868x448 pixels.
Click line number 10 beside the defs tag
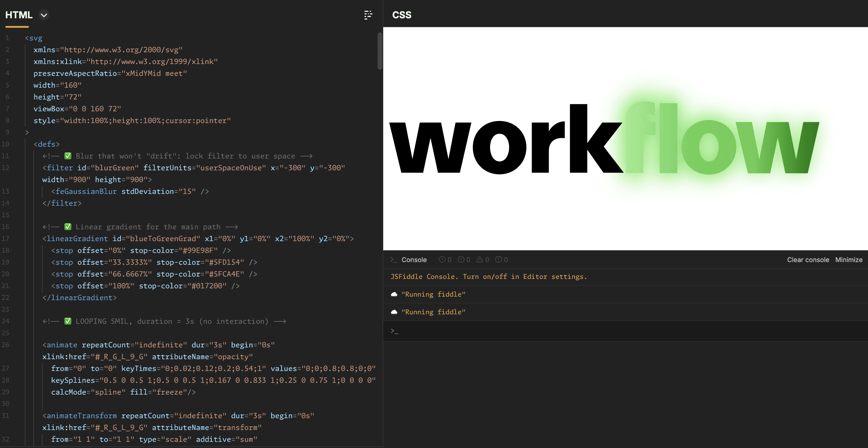pos(5,144)
